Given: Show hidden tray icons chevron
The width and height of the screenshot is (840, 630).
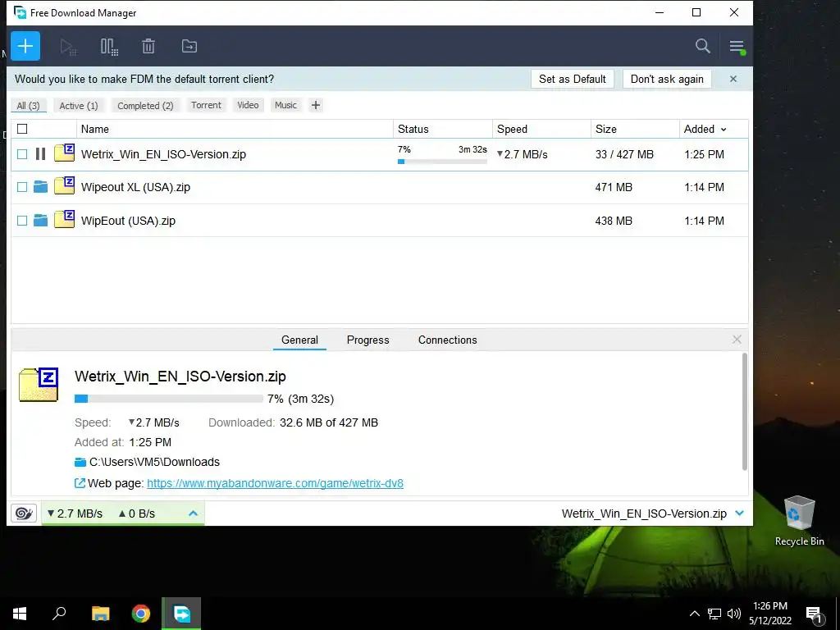Looking at the screenshot, I should click(x=694, y=614).
